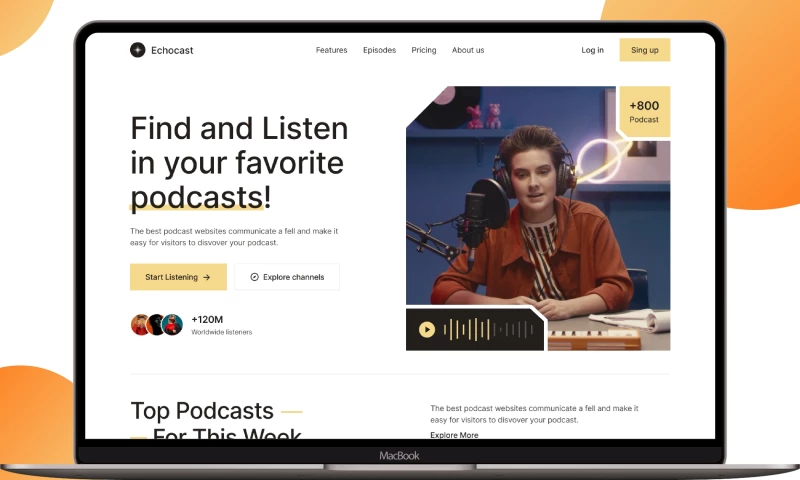
Task: Seek within the audio waveform bar
Action: click(489, 330)
